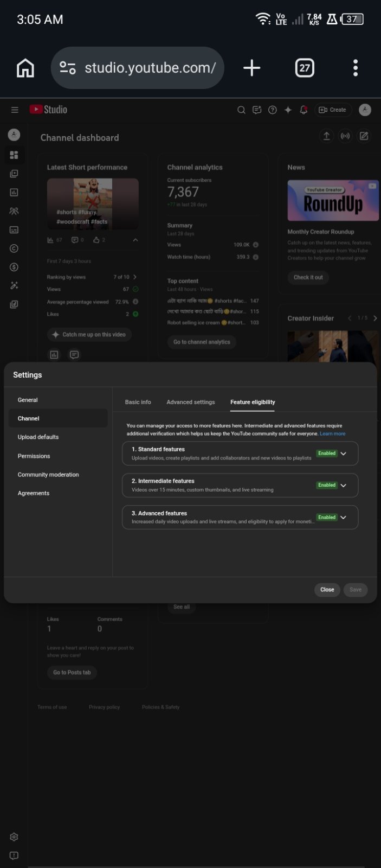The height and width of the screenshot is (868, 381).
Task: Open Settings gear in sidebar bottom
Action: click(14, 837)
